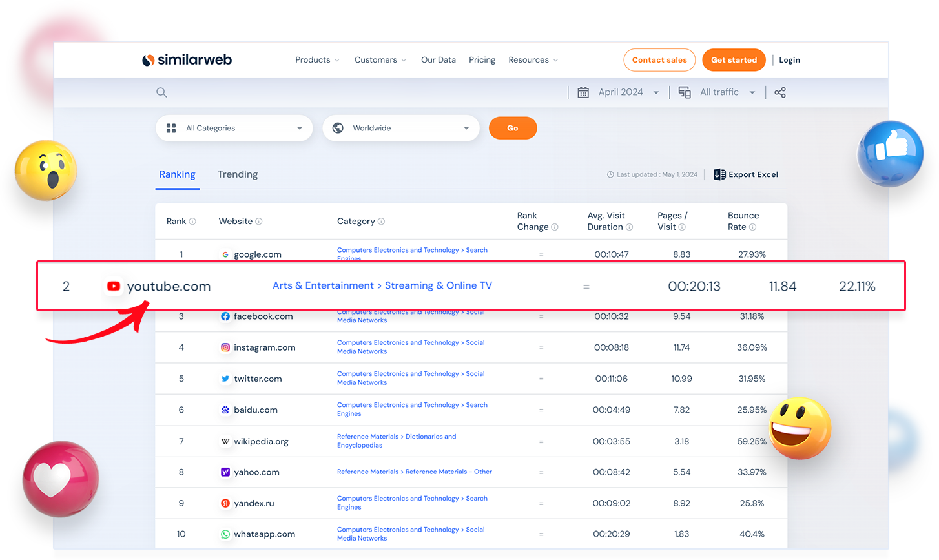Screen dimensions: 939x560
Task: Click the Get started button
Action: pos(734,60)
